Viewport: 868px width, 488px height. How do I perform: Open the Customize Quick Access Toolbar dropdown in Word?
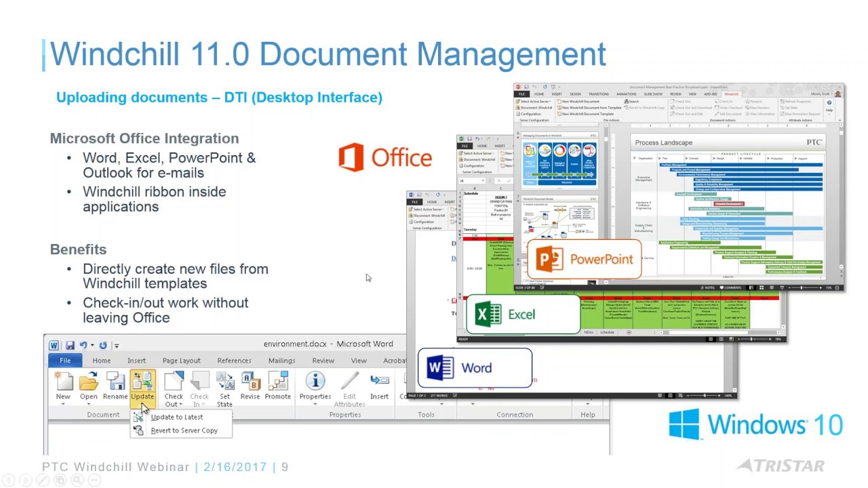(x=117, y=346)
